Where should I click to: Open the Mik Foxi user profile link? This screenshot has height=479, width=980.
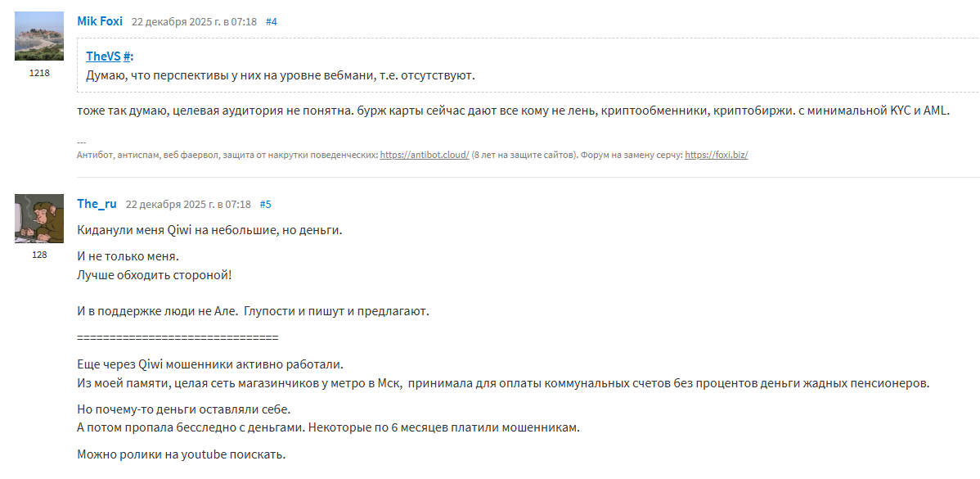(100, 21)
